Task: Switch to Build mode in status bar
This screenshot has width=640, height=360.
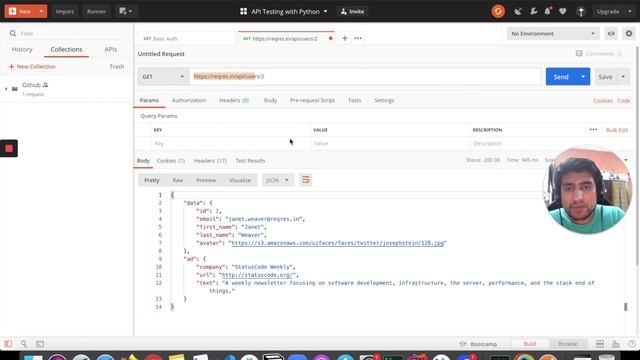Action: click(x=530, y=344)
